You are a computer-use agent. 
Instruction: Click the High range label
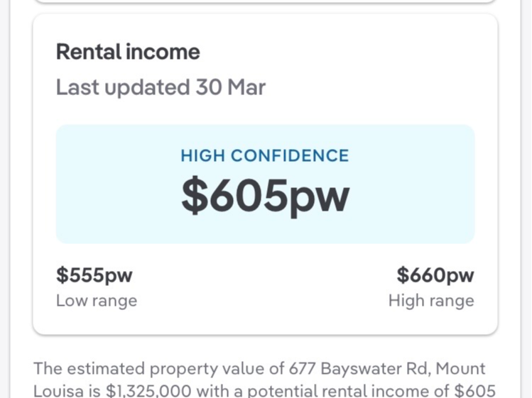[x=431, y=301]
